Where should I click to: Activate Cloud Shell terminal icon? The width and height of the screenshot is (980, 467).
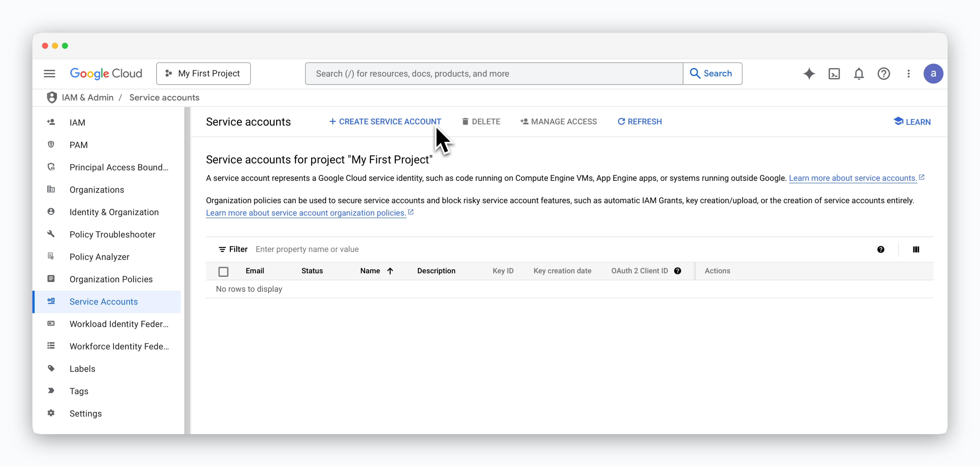click(834, 74)
